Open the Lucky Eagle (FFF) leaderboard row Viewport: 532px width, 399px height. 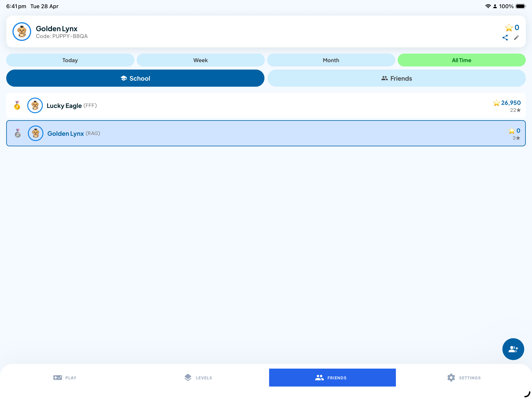(x=266, y=105)
